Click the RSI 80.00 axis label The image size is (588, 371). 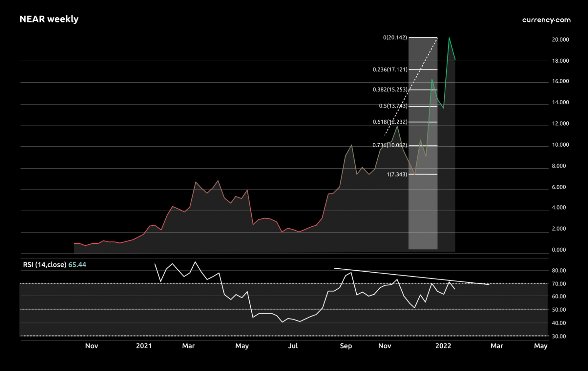click(559, 271)
